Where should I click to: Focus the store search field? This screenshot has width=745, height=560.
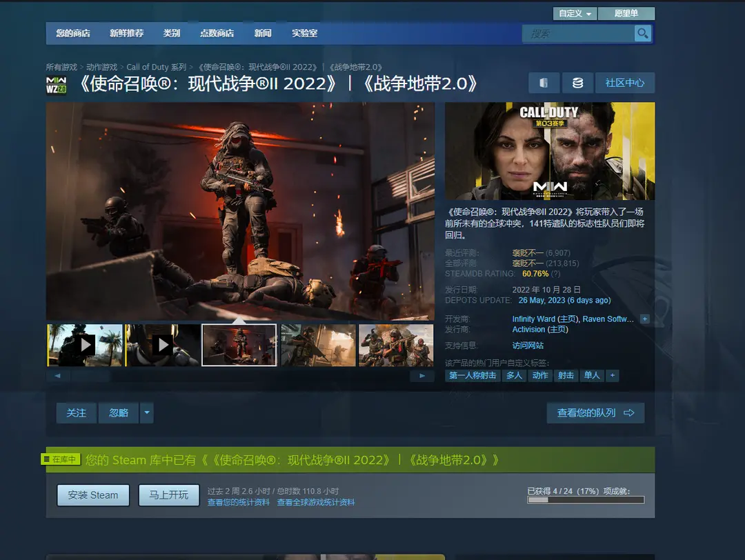578,34
